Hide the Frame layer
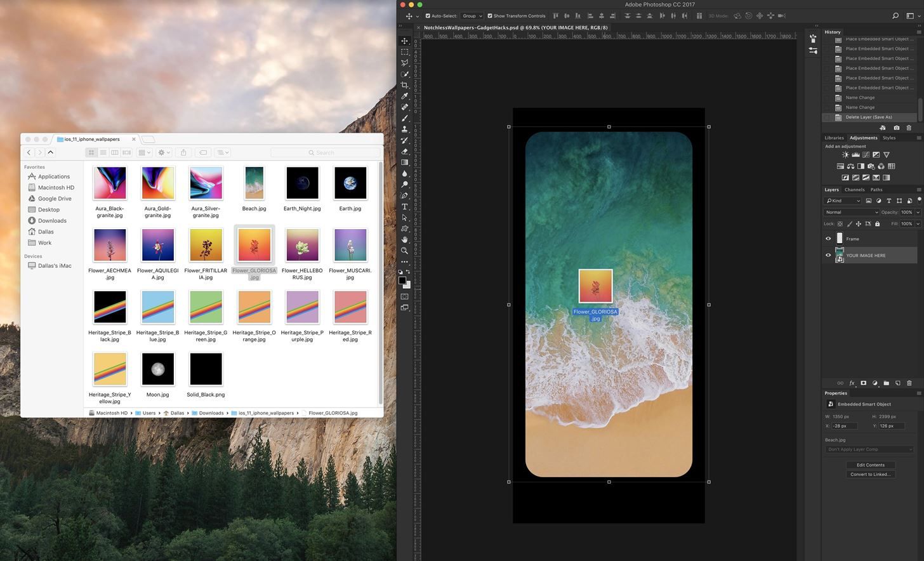This screenshot has height=561, width=924. click(828, 239)
